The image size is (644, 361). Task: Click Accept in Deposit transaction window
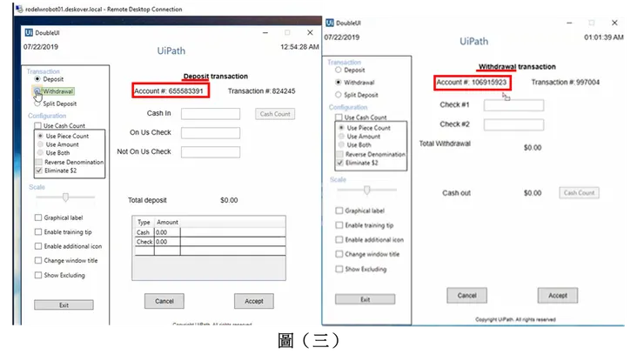click(x=254, y=301)
